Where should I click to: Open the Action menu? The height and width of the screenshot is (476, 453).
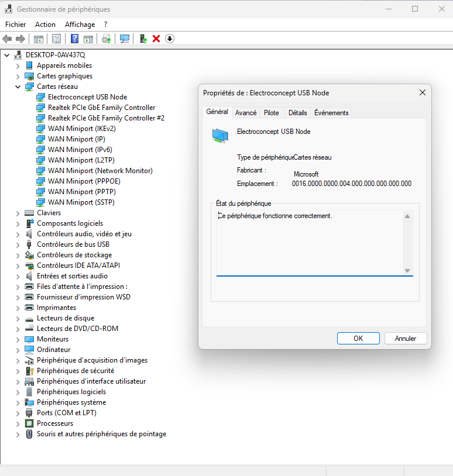pos(45,25)
